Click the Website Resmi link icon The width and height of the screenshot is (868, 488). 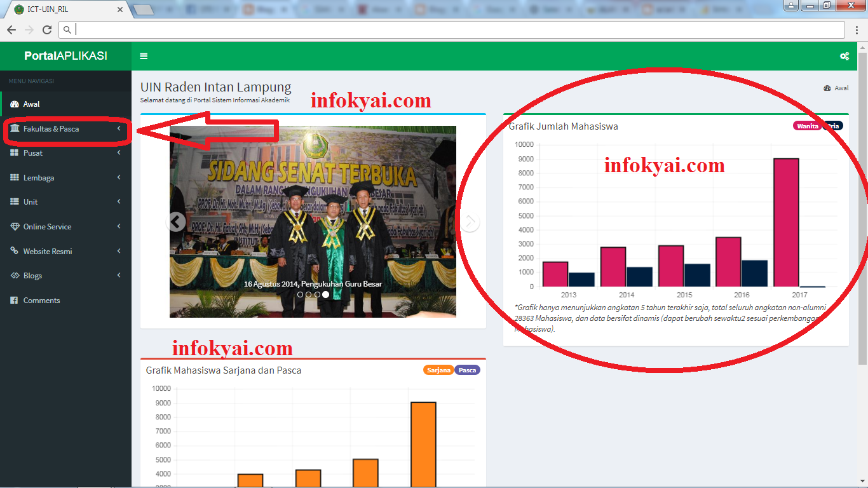point(15,251)
